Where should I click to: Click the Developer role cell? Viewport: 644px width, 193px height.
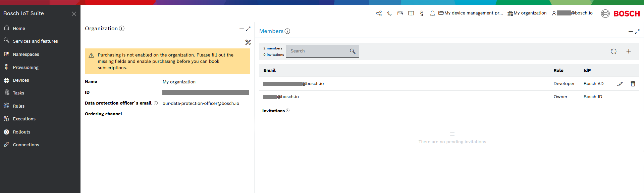tap(564, 83)
